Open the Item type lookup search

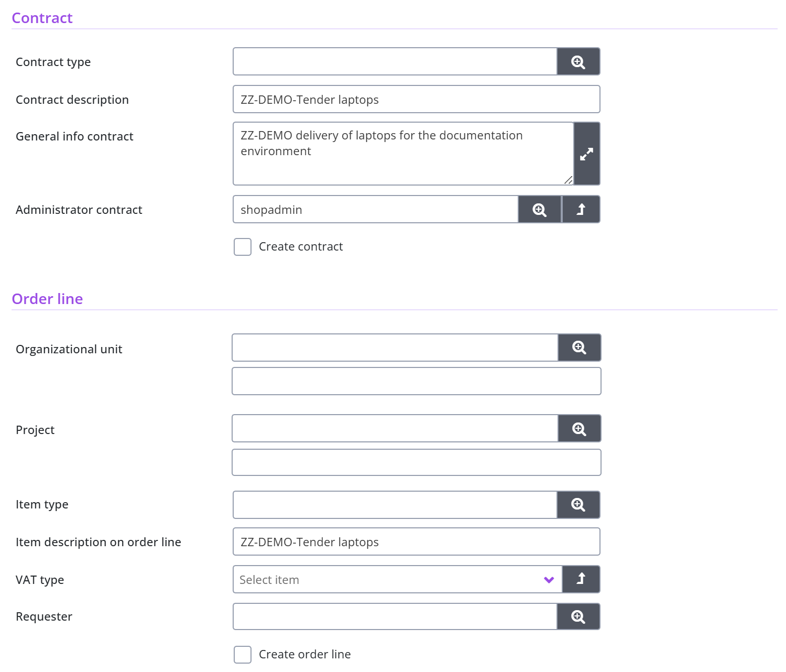click(x=578, y=505)
